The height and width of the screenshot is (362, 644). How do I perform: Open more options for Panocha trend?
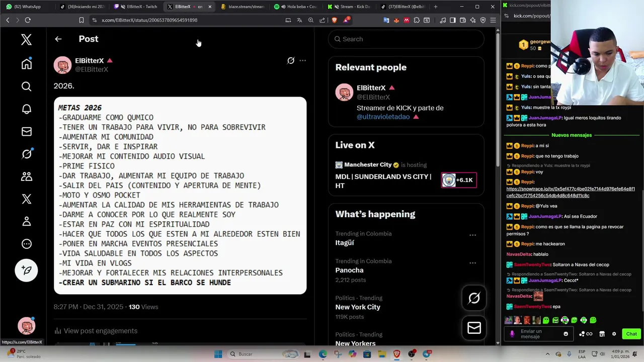coord(472,263)
